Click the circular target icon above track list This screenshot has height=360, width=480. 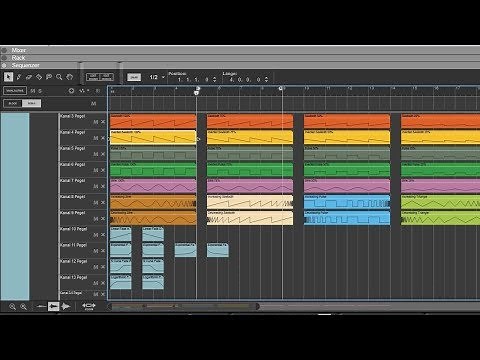point(71,91)
